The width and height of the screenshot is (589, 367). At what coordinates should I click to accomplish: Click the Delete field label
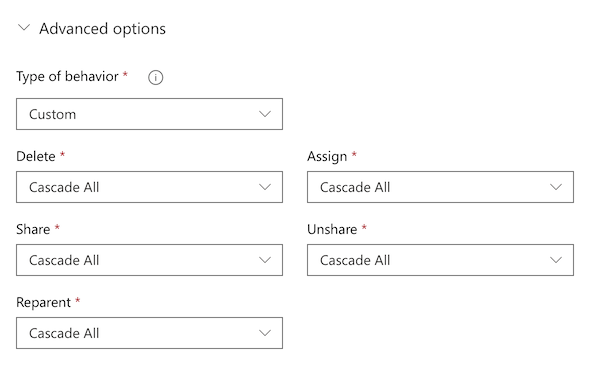click(x=36, y=156)
